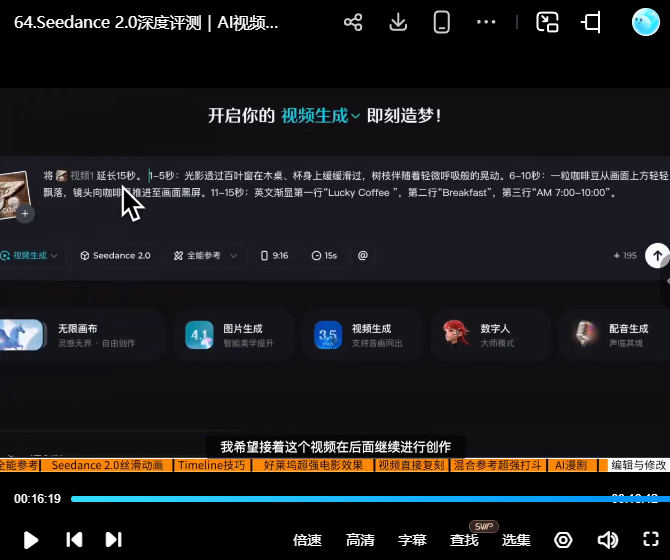670x560 pixels.
Task: Download the video using the download icon
Action: pos(398,22)
